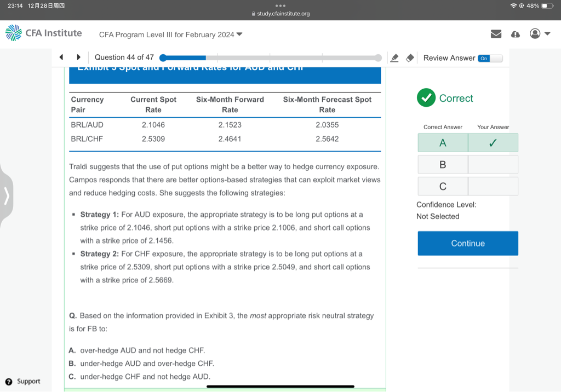Tap the study.cfainstitute.org address bar
Screen dimensions: 561x392
(280, 14)
